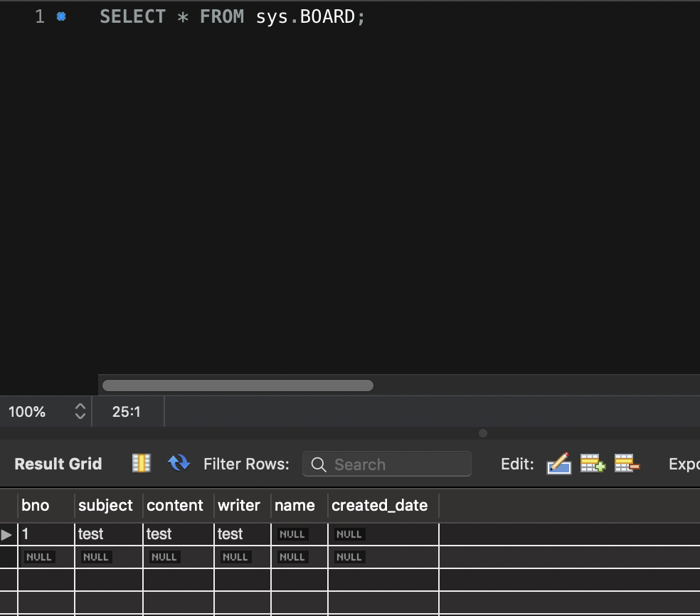The image size is (700, 616).
Task: Click the writer column header
Action: (243, 505)
